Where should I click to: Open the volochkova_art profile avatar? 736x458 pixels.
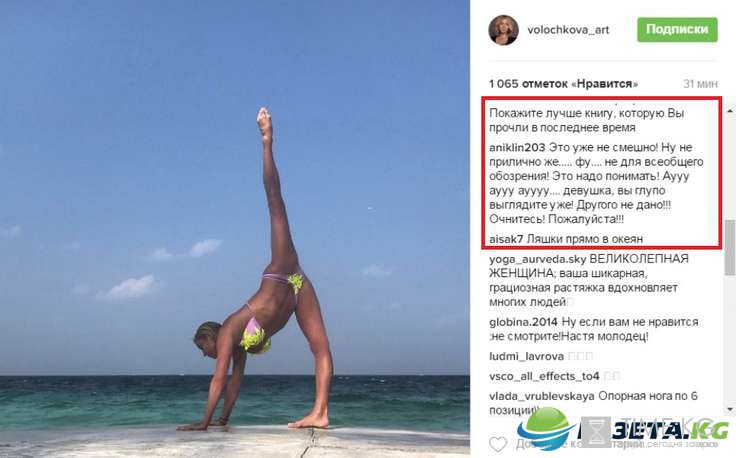click(x=503, y=30)
